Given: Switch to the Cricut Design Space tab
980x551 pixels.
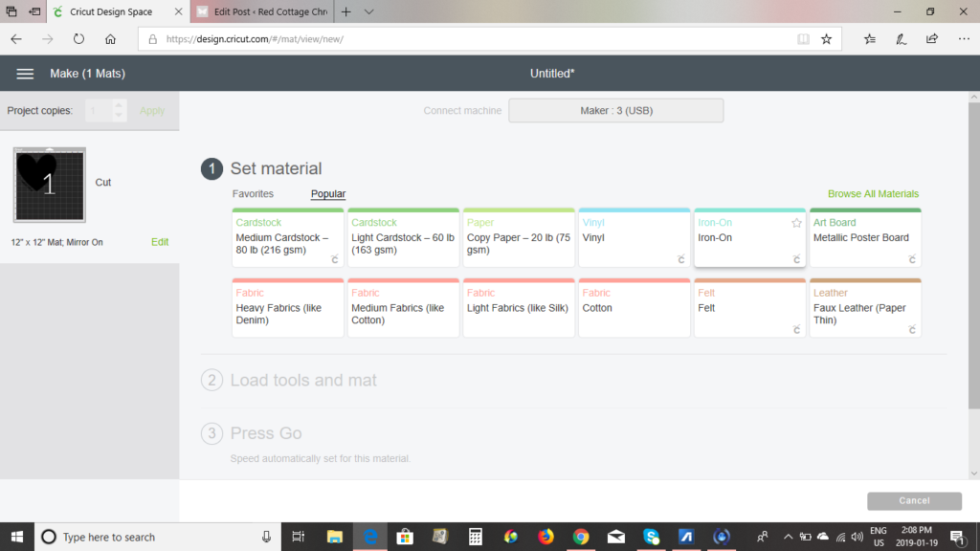Looking at the screenshot, I should coord(111,11).
